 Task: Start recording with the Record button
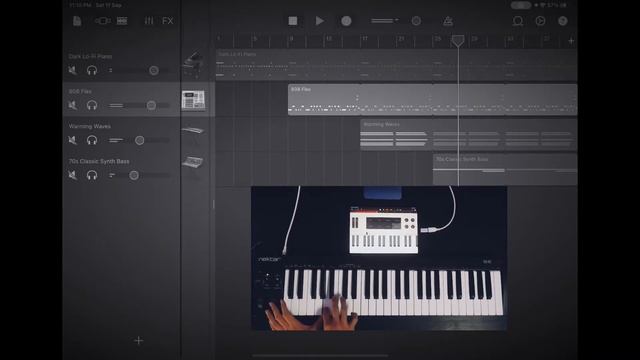346,21
